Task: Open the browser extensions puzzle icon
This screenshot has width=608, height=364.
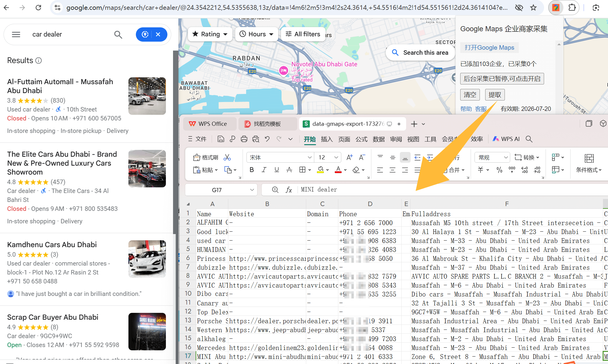Action: [x=572, y=8]
